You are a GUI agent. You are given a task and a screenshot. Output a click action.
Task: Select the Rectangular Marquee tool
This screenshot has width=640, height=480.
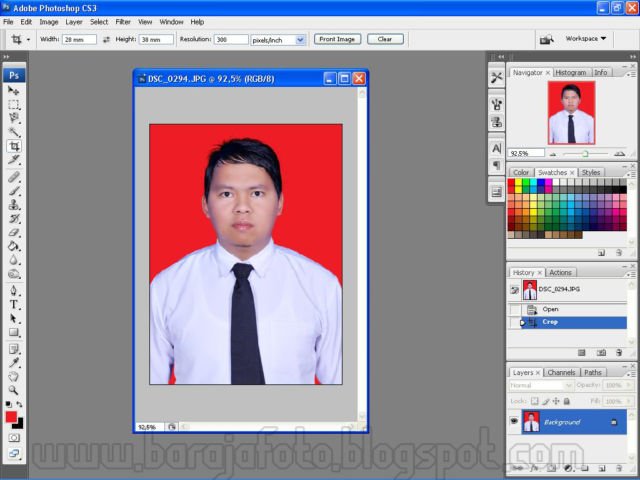coord(13,104)
